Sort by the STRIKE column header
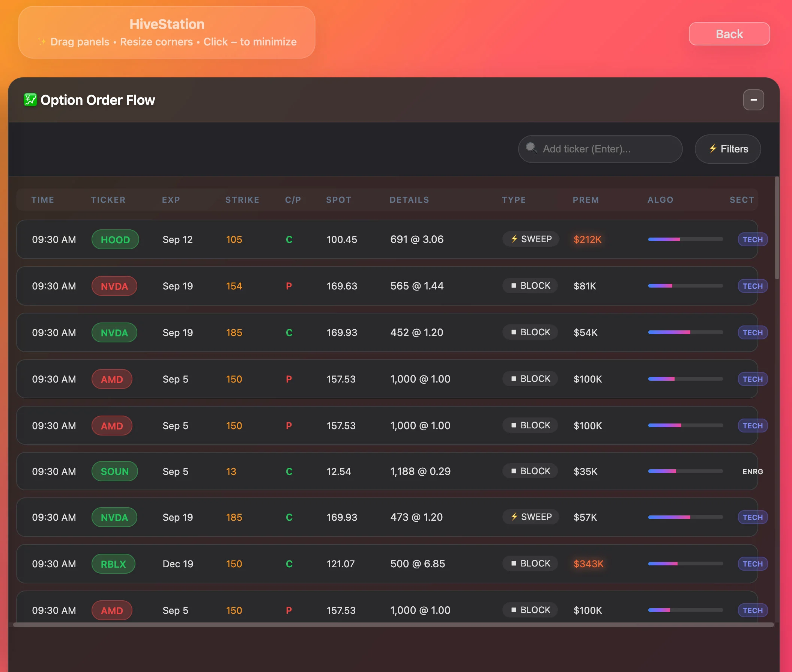The image size is (792, 672). [x=242, y=200]
